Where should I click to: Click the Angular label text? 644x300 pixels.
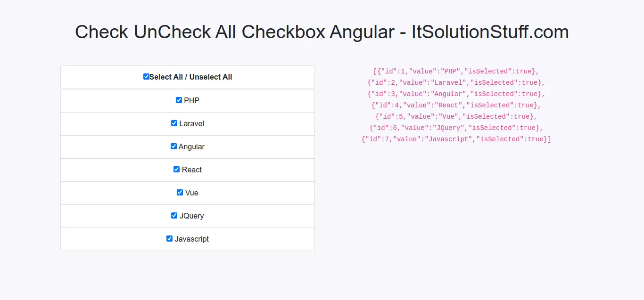click(192, 146)
